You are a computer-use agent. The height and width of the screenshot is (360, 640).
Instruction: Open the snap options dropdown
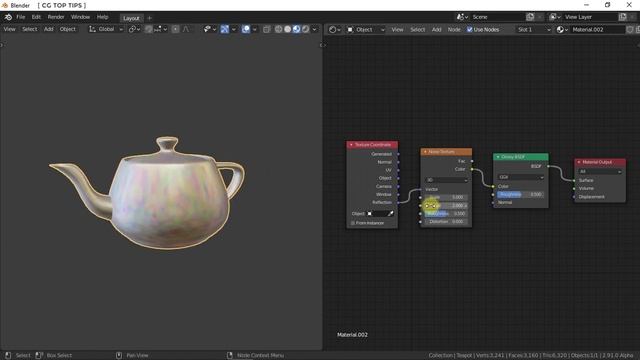coord(160,29)
